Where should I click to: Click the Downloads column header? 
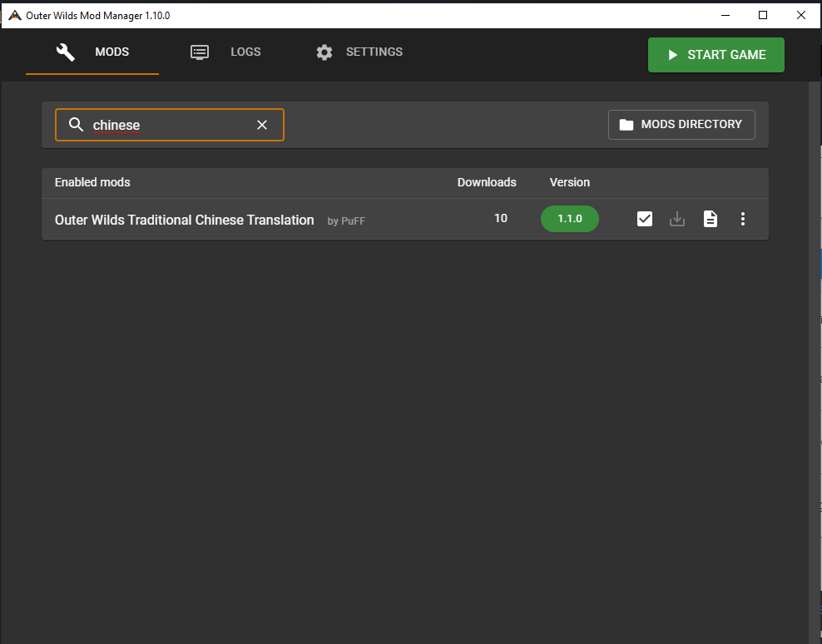coord(487,182)
